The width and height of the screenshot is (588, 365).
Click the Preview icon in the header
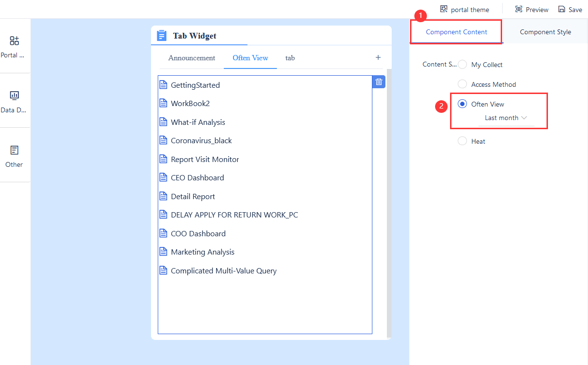point(518,9)
